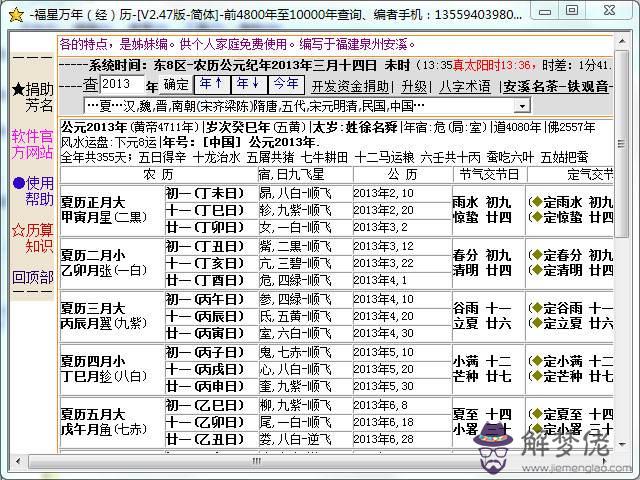
Task: Click the 升级 upgrade link
Action: point(413,85)
